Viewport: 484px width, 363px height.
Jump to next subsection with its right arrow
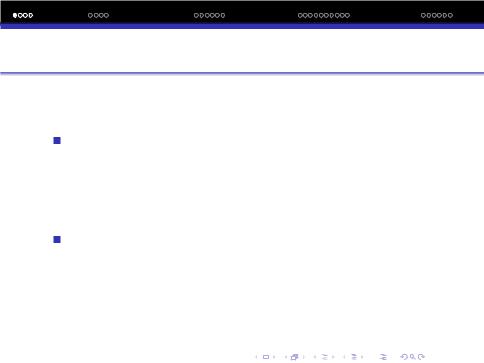(333, 357)
